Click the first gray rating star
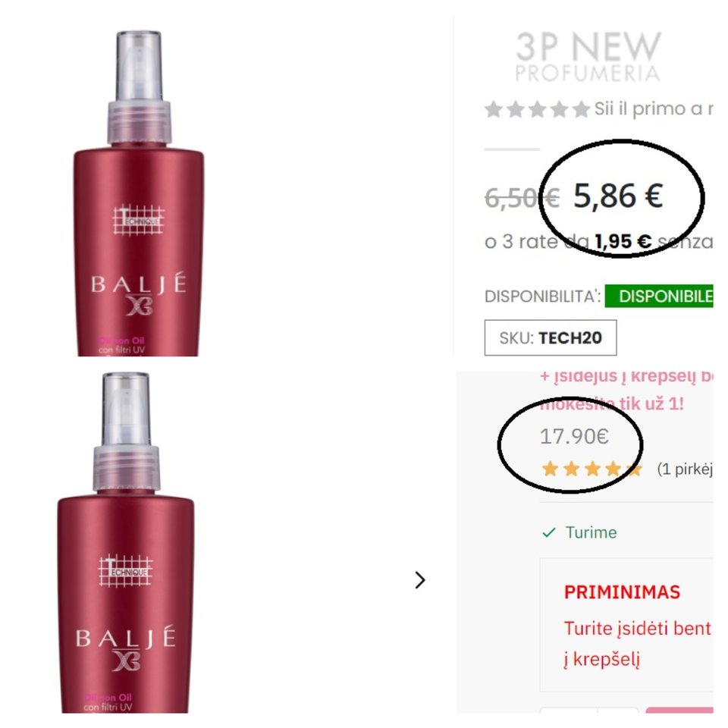 point(494,109)
